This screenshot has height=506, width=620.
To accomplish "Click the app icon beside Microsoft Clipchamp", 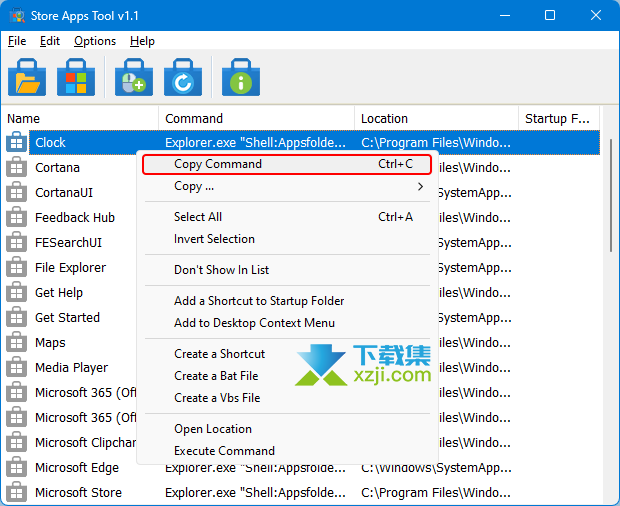I will click(x=16, y=442).
